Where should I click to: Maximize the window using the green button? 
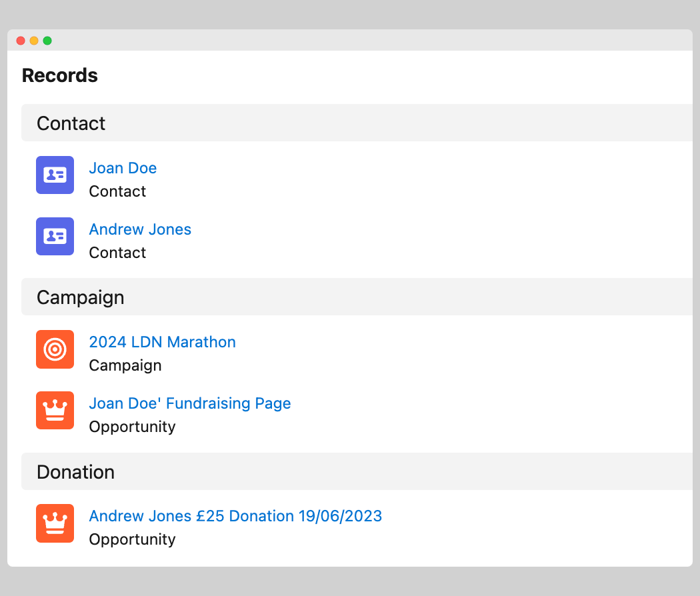(x=47, y=41)
